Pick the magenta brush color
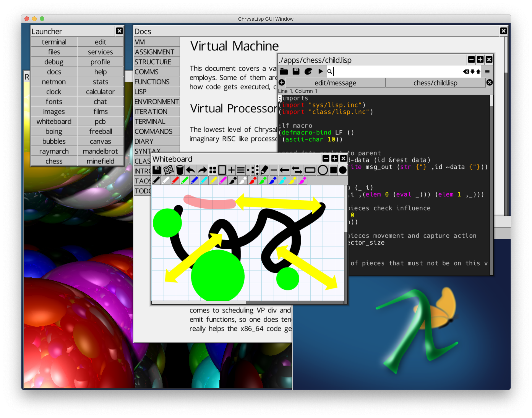This screenshot has height=418, width=532. (303, 181)
